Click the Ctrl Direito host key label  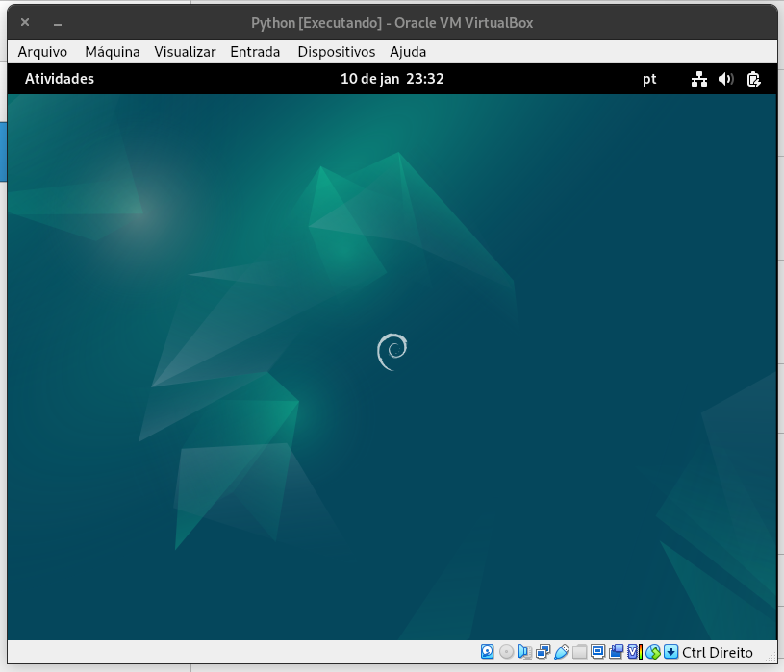717,653
